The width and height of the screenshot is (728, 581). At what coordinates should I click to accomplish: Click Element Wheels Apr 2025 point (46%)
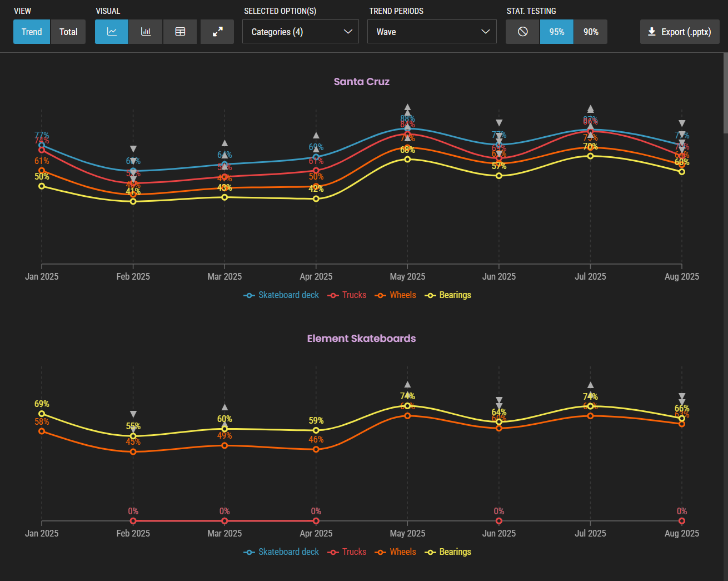click(316, 449)
